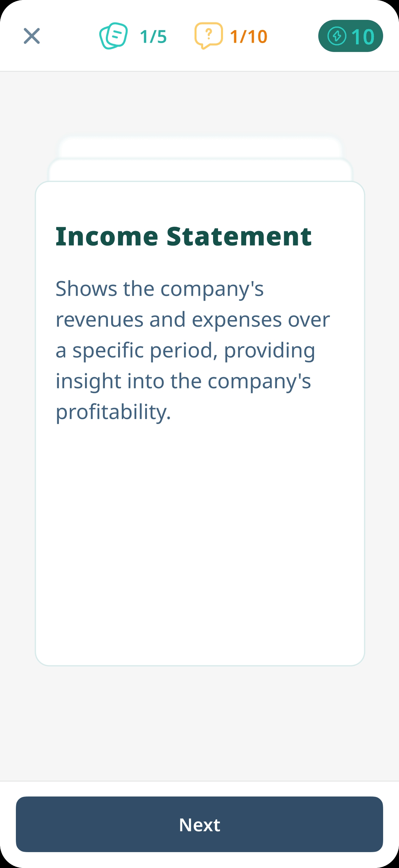Select the Income Statement card title
The image size is (399, 868).
click(184, 237)
